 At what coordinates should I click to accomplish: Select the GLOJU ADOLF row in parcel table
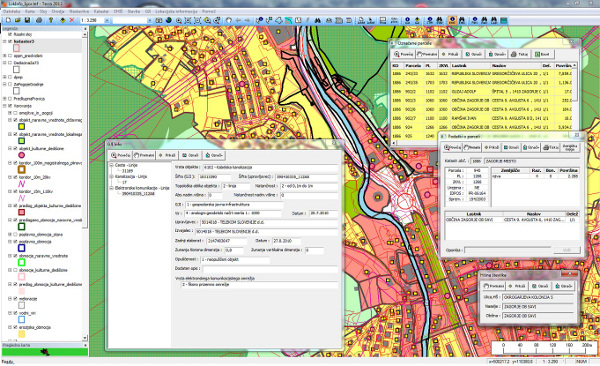(x=482, y=92)
